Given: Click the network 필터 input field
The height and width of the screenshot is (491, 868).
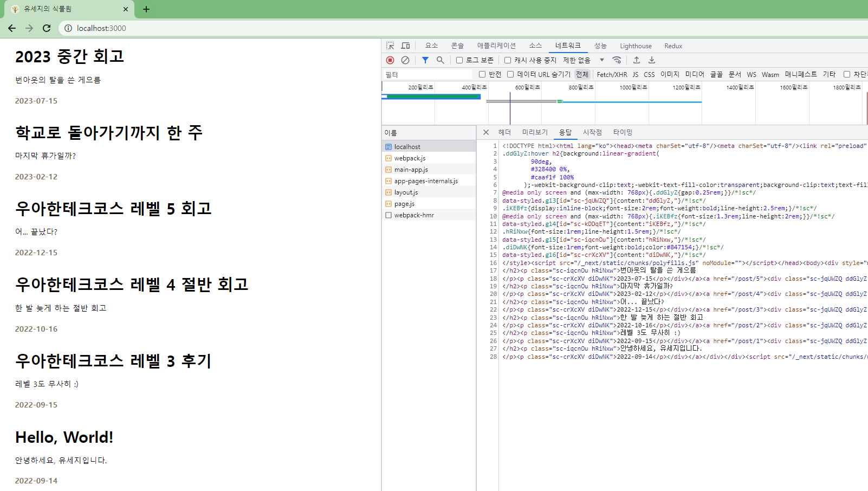Looking at the screenshot, I should tap(427, 74).
